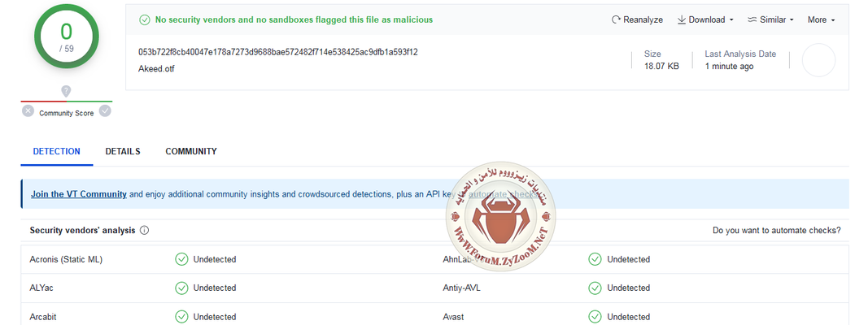This screenshot has width=868, height=325.
Task: Click the file size value 18.07 KB
Action: pyautogui.click(x=661, y=67)
